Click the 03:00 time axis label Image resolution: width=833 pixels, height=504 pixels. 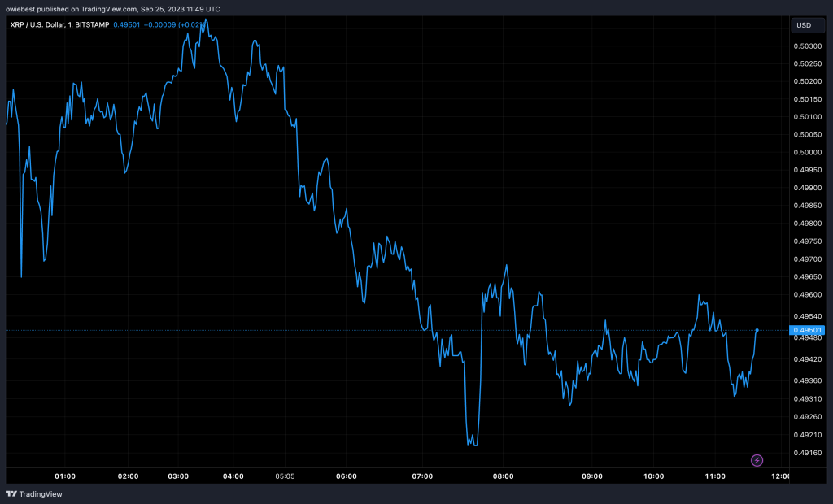click(x=178, y=476)
